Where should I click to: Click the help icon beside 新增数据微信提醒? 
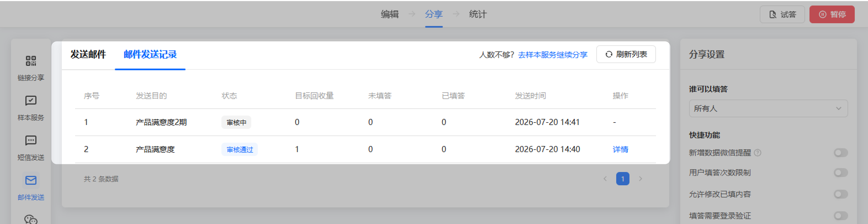coord(758,153)
